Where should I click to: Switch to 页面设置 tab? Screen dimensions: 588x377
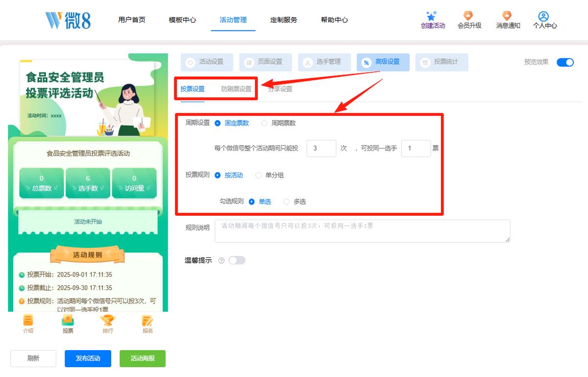click(x=266, y=62)
